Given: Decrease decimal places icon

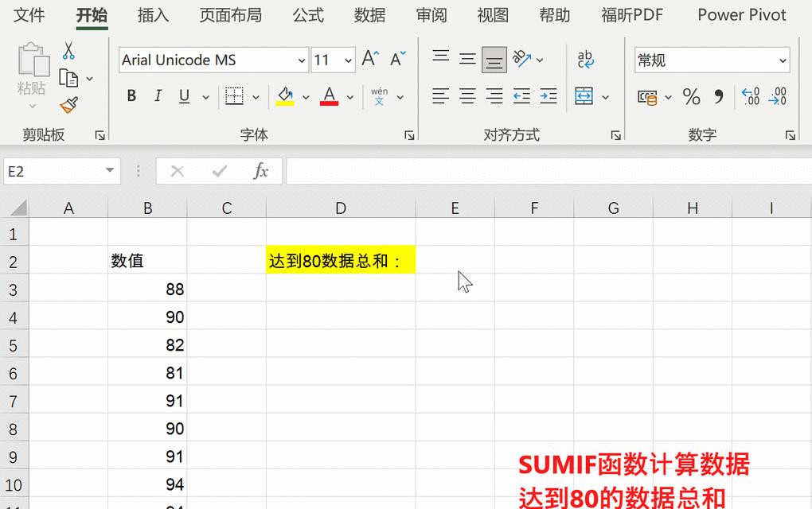Looking at the screenshot, I should (778, 96).
